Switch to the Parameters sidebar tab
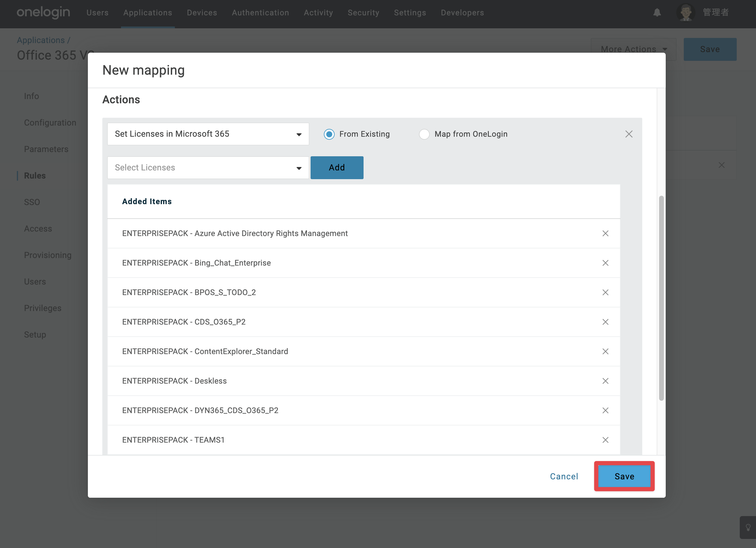Screen dimensions: 756x548 [46, 149]
